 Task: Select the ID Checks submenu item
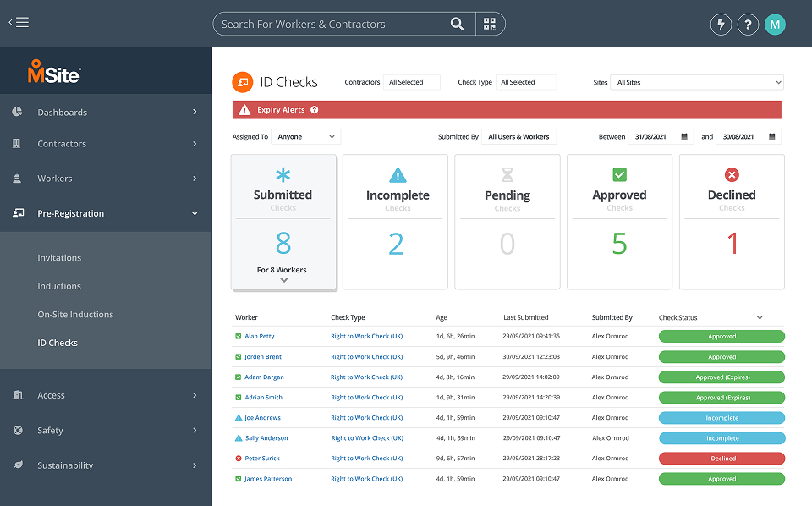click(x=58, y=343)
